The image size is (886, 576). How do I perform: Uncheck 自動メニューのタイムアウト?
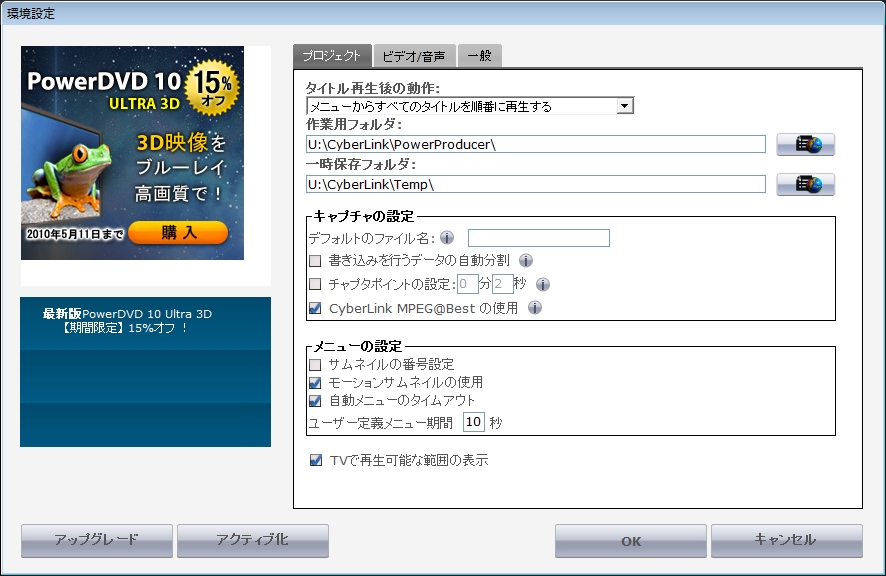tap(315, 401)
